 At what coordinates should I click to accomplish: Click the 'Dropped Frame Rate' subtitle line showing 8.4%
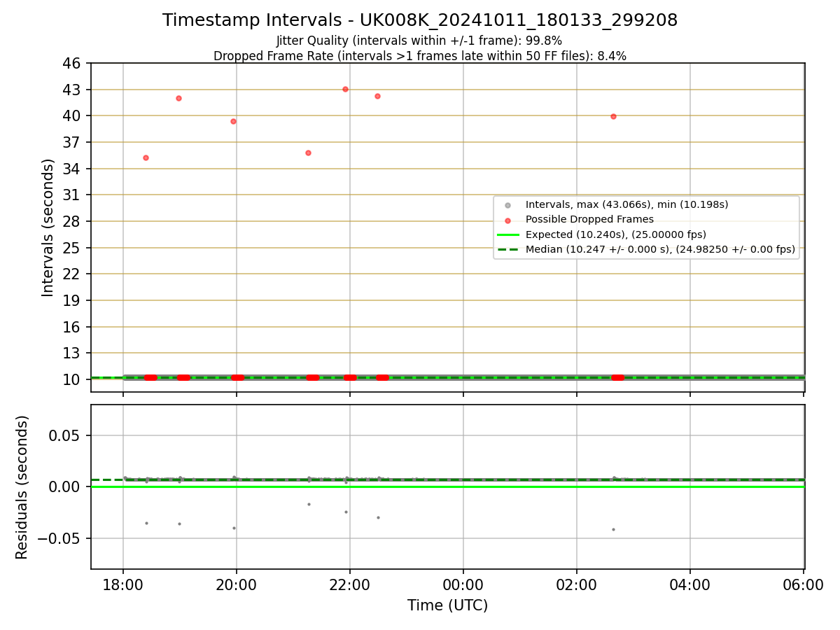420,56
